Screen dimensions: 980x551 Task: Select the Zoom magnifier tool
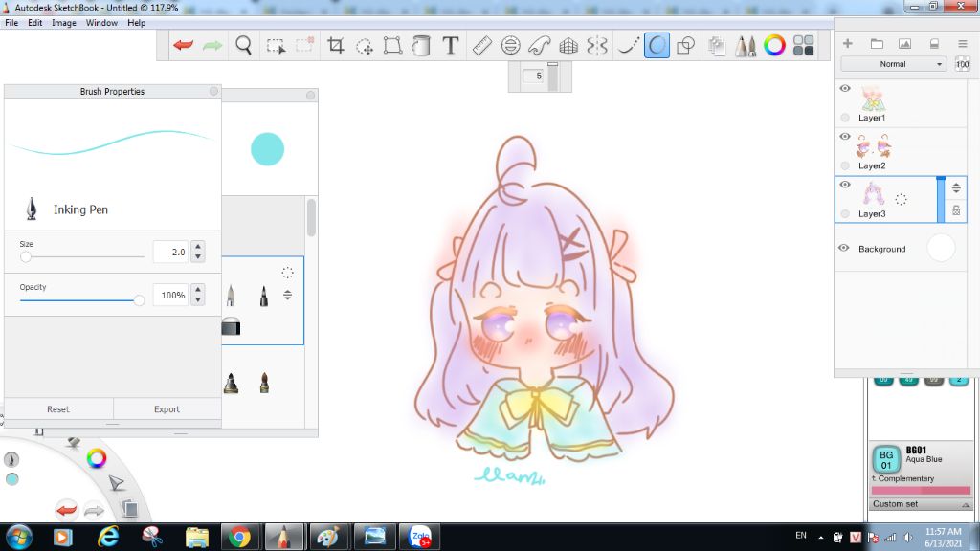[x=244, y=46]
